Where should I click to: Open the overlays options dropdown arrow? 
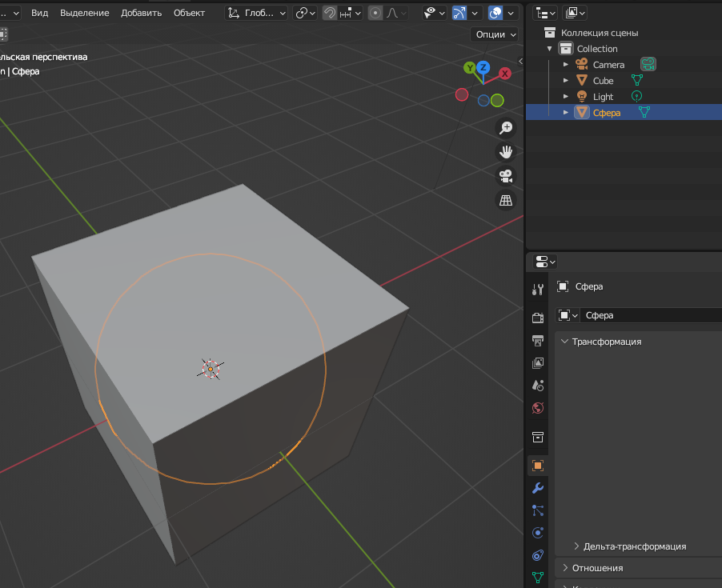click(511, 13)
